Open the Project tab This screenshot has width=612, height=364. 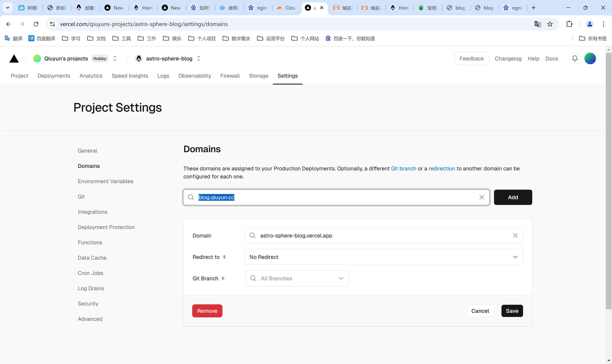point(19,76)
